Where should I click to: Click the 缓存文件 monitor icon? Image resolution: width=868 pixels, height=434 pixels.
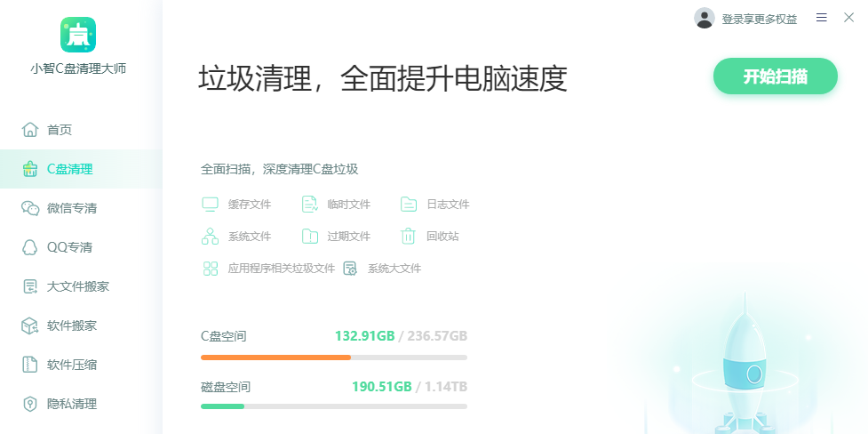211,205
